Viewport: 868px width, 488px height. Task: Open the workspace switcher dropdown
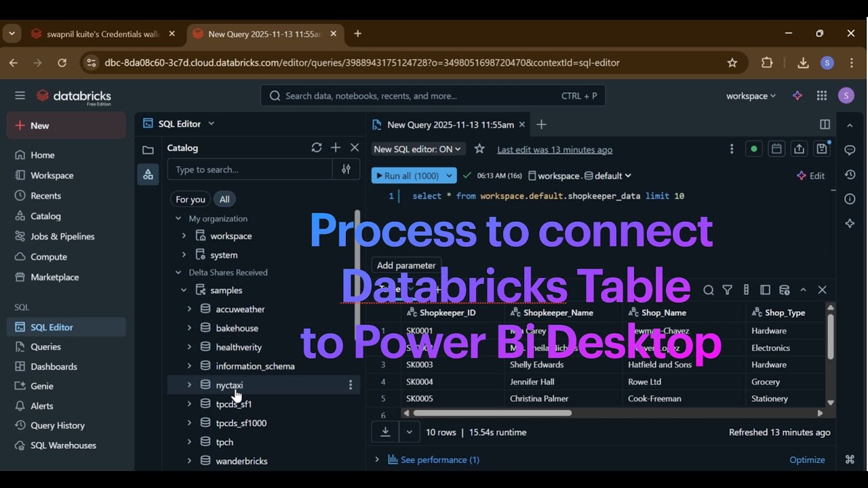751,96
